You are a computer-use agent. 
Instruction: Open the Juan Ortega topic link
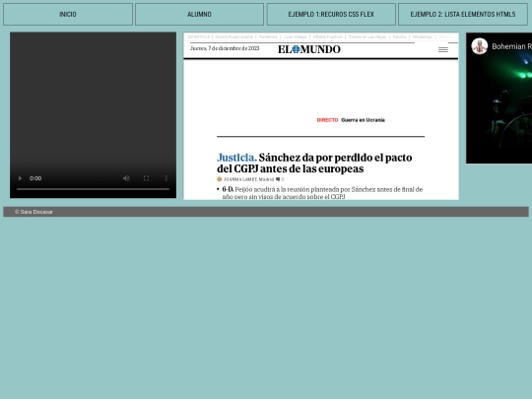pyautogui.click(x=295, y=36)
